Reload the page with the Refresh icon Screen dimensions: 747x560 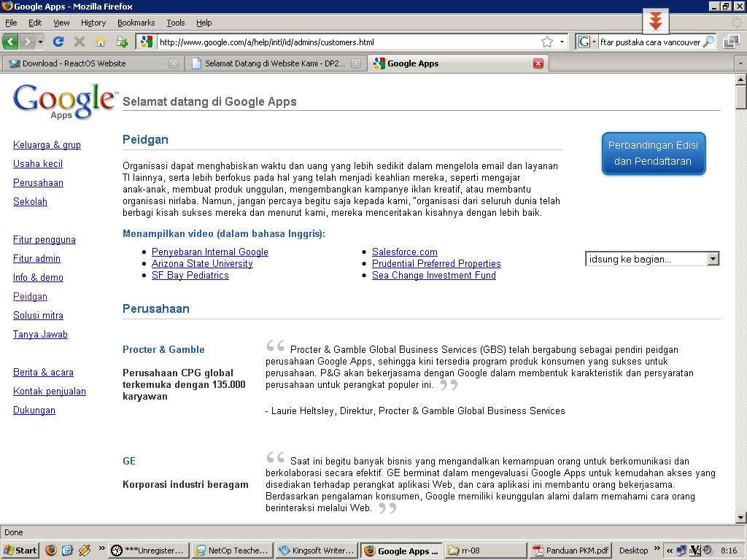click(x=58, y=42)
